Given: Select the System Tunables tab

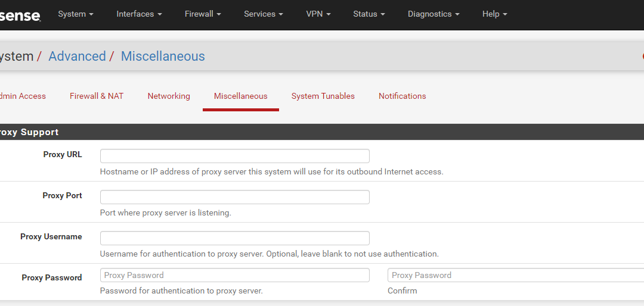Looking at the screenshot, I should pyautogui.click(x=323, y=96).
